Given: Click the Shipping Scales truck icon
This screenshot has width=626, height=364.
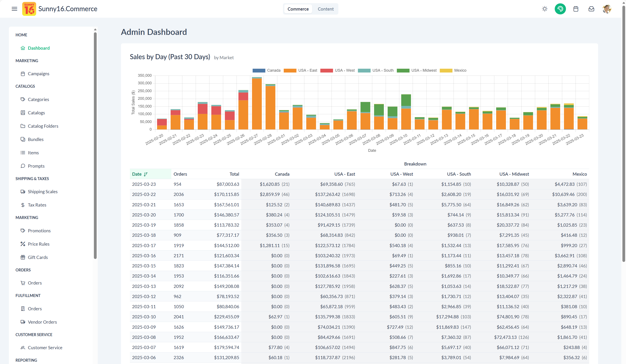Looking at the screenshot, I should click(x=23, y=192).
